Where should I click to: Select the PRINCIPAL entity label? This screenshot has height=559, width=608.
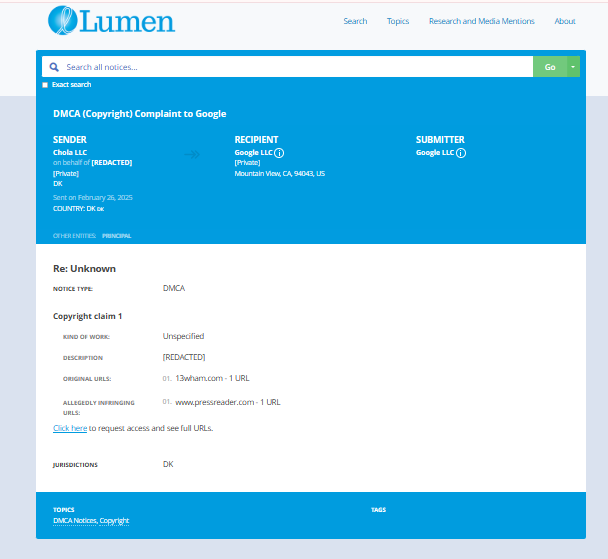(117, 236)
